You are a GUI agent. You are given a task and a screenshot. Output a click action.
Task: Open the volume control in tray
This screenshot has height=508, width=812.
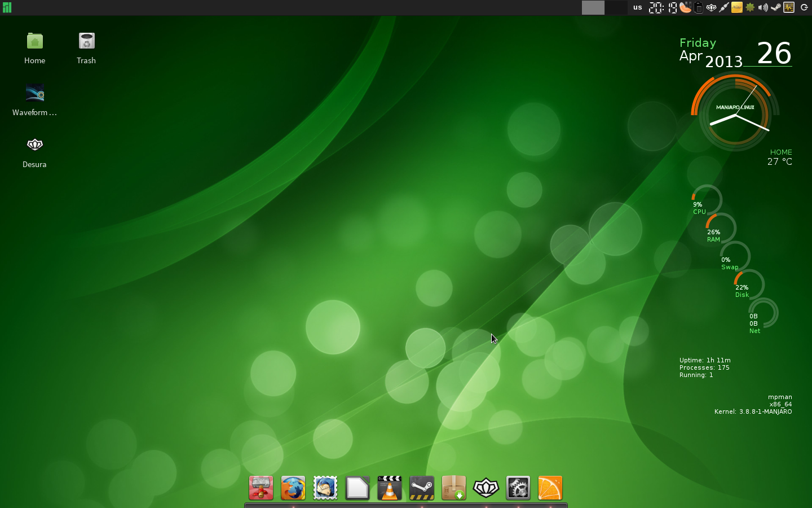(x=763, y=7)
